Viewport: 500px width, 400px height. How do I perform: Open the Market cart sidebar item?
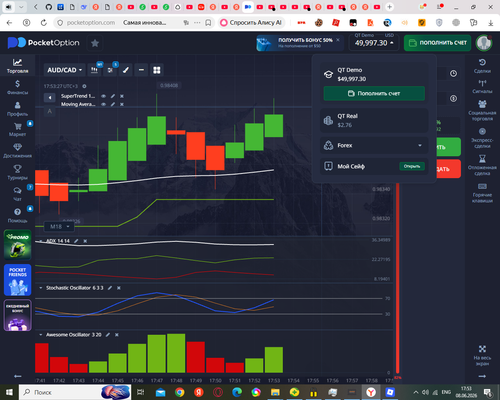[17, 130]
